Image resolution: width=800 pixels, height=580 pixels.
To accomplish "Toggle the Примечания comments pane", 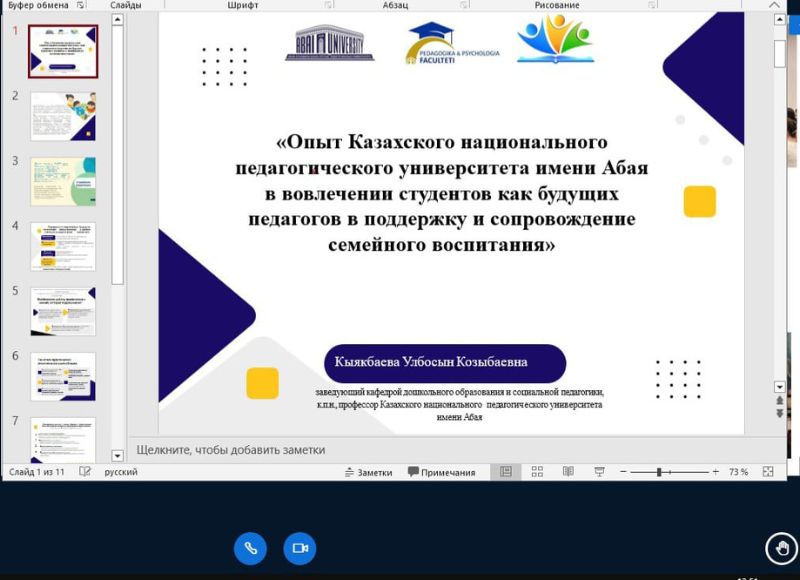I will 441,472.
